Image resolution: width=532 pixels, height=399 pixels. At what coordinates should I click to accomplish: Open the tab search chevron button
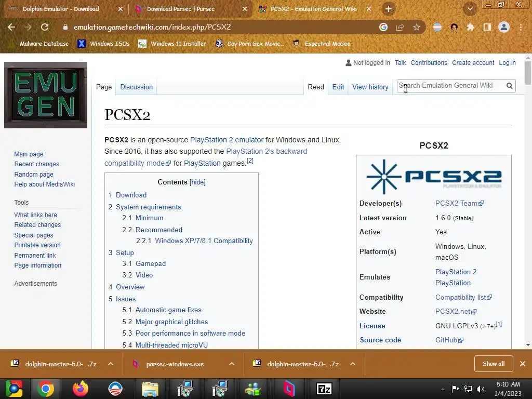470,9
